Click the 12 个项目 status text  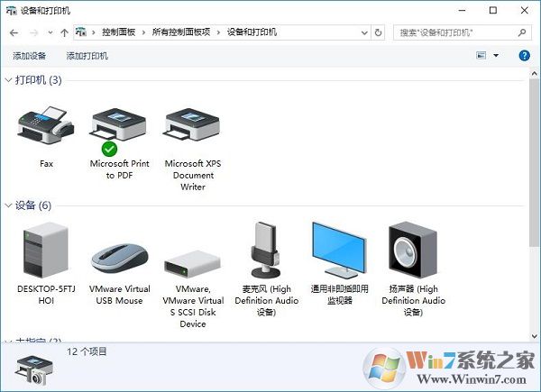pos(87,351)
